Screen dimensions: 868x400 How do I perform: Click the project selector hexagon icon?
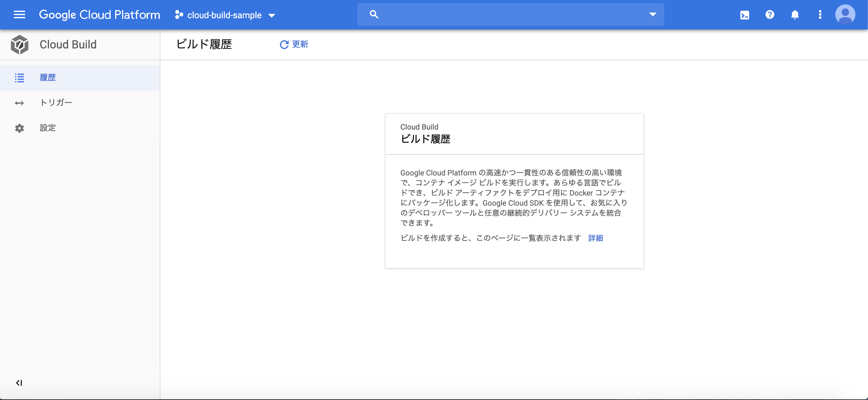179,15
